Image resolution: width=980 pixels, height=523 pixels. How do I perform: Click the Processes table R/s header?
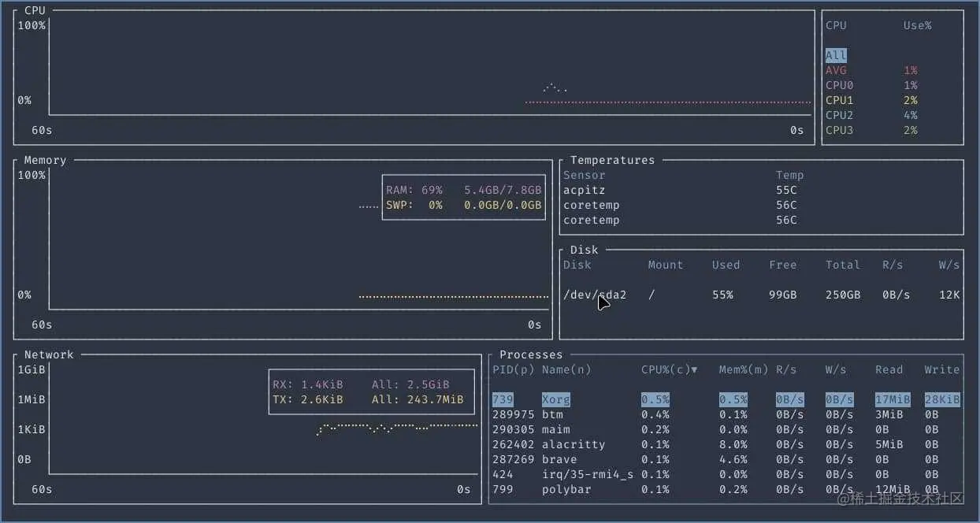click(x=786, y=369)
